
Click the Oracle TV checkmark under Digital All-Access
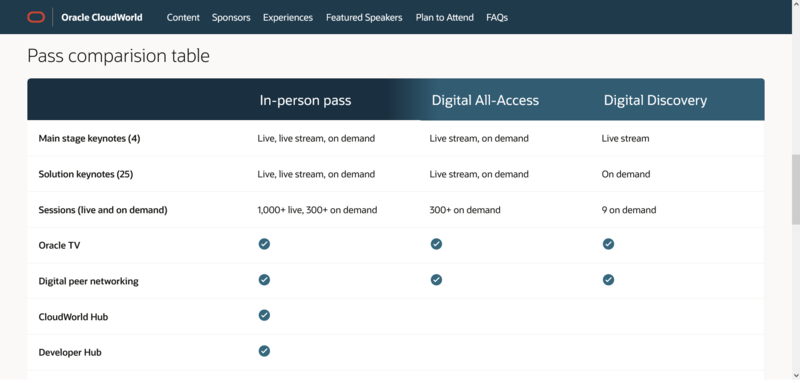(x=436, y=244)
